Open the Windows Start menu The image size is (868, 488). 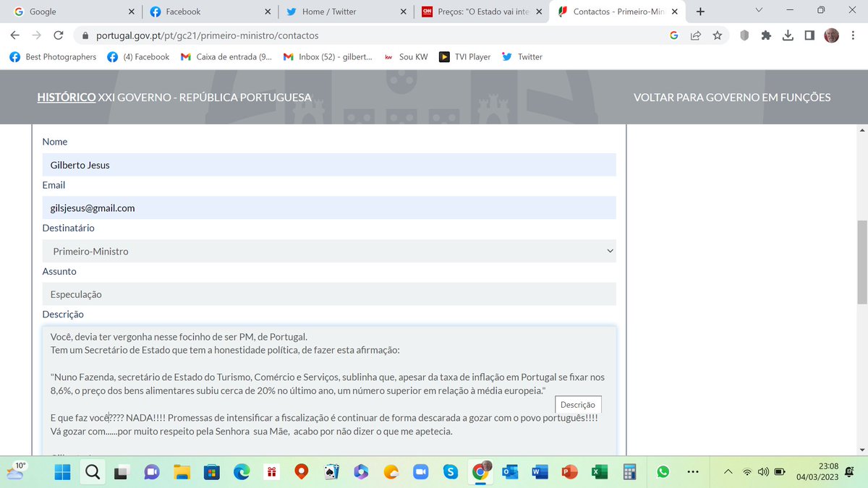tap(63, 472)
